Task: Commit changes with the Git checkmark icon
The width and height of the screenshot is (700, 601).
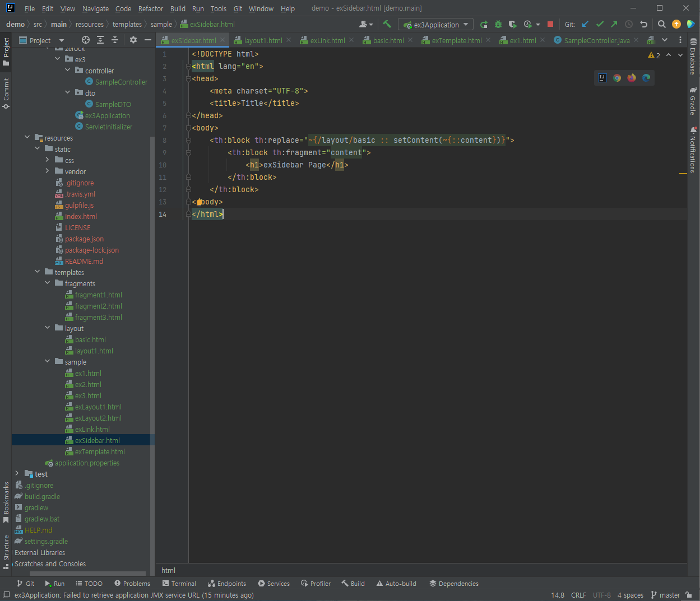Action: 600,24
